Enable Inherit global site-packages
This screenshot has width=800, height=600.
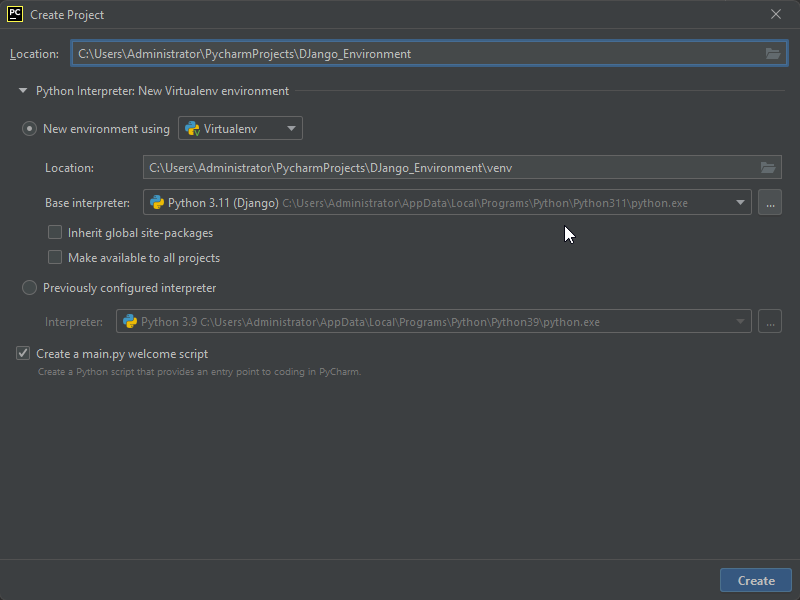[x=55, y=233]
